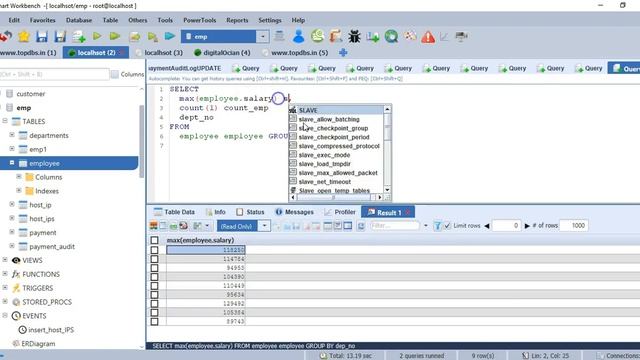Expand the payment_audit table node
The image size is (640, 360).
[12, 246]
